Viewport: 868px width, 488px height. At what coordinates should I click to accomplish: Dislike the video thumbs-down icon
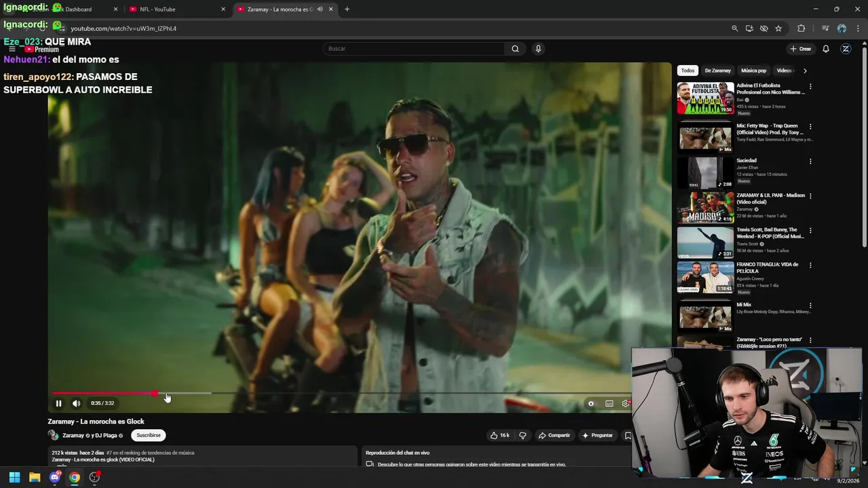(x=522, y=435)
